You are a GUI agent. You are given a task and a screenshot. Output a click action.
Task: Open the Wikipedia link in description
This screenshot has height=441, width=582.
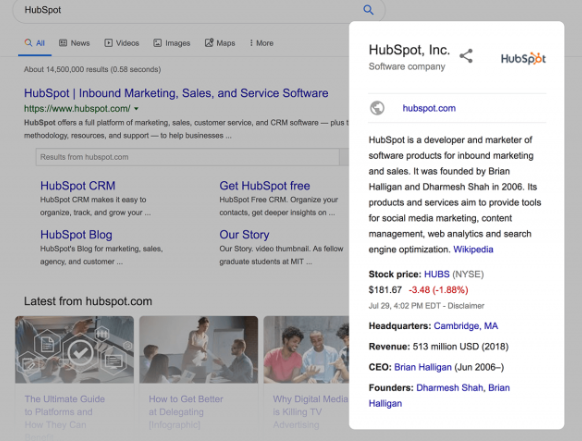tap(473, 249)
